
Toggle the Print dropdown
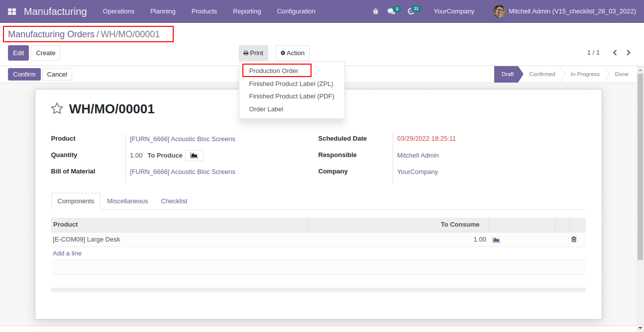point(253,53)
